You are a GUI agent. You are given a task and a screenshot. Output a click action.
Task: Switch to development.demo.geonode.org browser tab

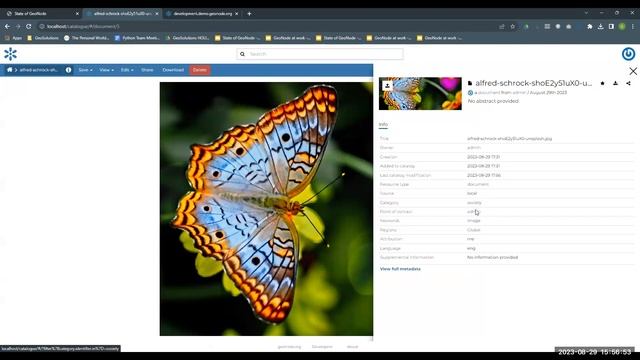[202, 13]
